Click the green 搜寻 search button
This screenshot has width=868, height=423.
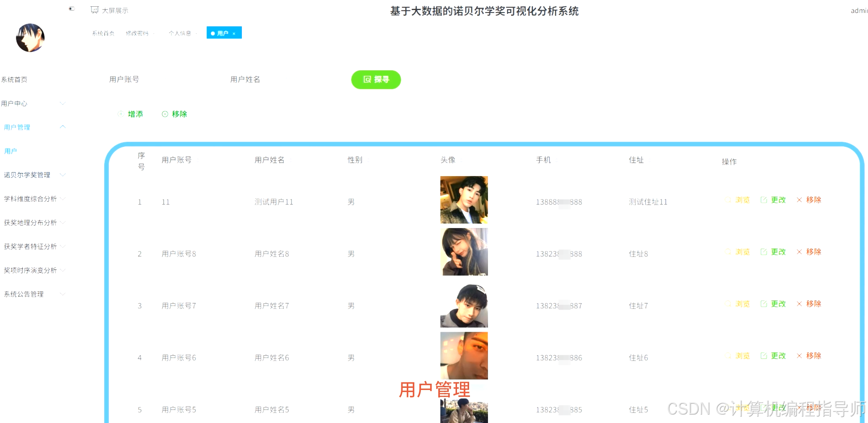coord(376,79)
